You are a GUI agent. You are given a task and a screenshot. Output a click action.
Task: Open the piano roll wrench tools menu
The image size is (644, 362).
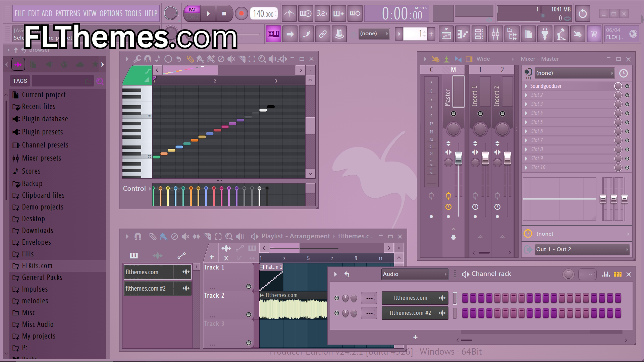tap(137, 59)
